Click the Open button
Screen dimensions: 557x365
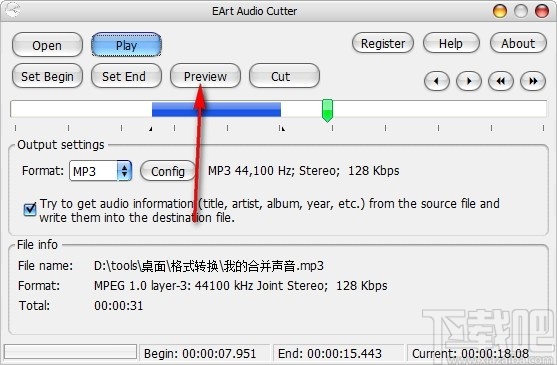tap(47, 45)
